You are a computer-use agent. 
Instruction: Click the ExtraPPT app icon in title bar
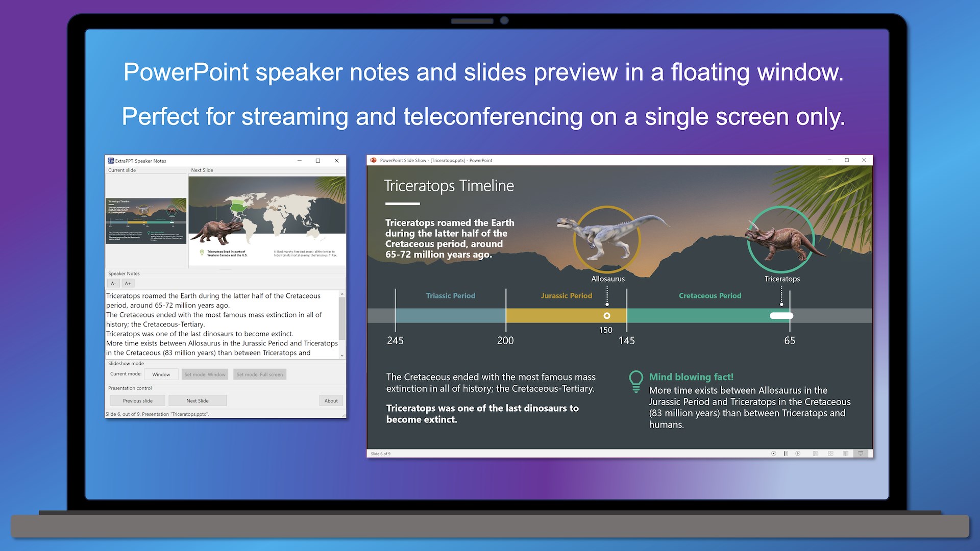click(111, 161)
